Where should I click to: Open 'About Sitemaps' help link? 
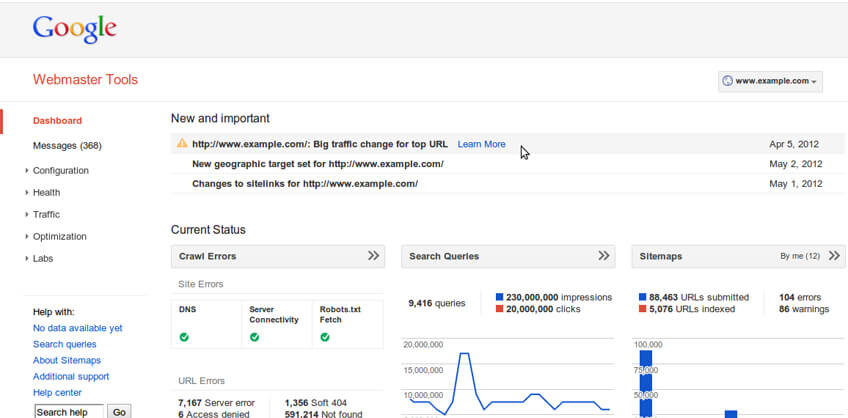pos(67,360)
